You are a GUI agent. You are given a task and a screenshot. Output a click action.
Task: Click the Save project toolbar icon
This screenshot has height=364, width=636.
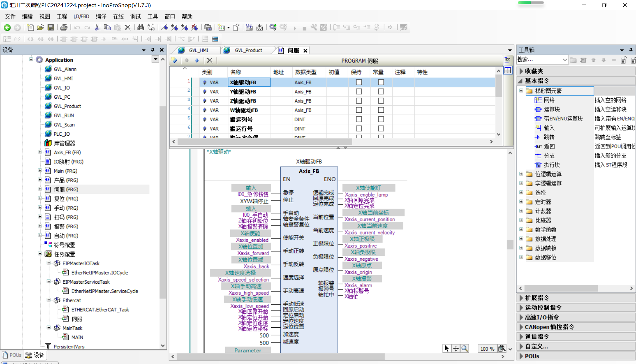(x=51, y=27)
